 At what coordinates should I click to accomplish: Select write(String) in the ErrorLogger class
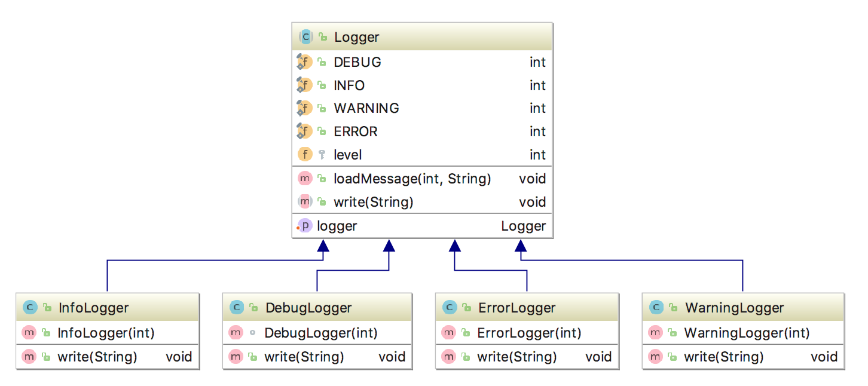tap(517, 357)
